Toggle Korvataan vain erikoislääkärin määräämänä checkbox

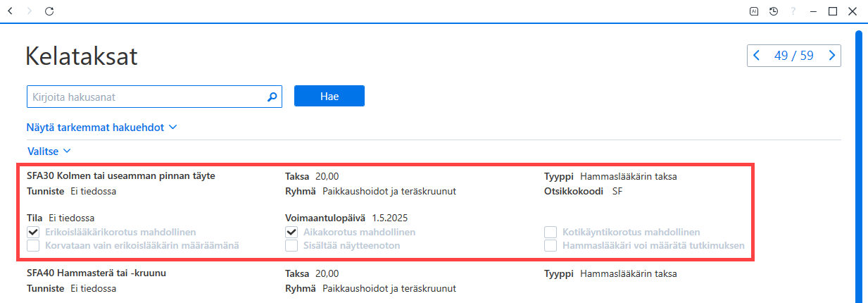pos(32,246)
